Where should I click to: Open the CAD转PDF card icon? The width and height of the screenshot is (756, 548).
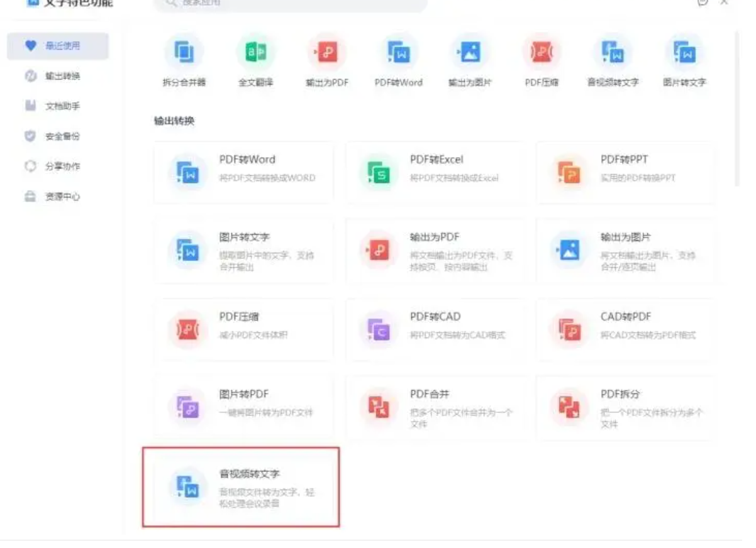(569, 329)
